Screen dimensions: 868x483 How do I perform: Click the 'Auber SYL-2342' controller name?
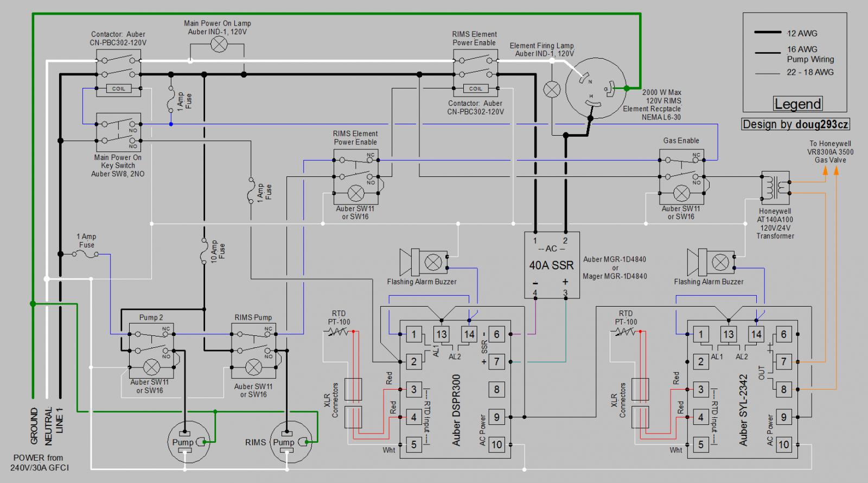pyautogui.click(x=743, y=410)
